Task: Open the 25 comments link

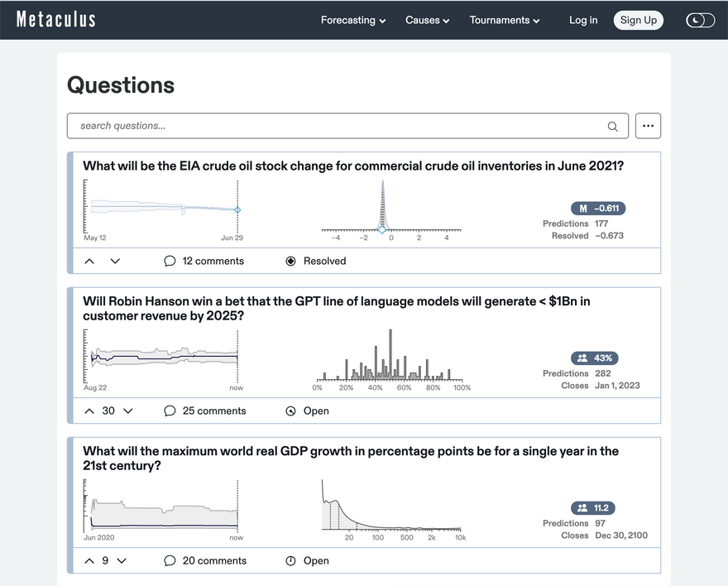Action: click(204, 411)
